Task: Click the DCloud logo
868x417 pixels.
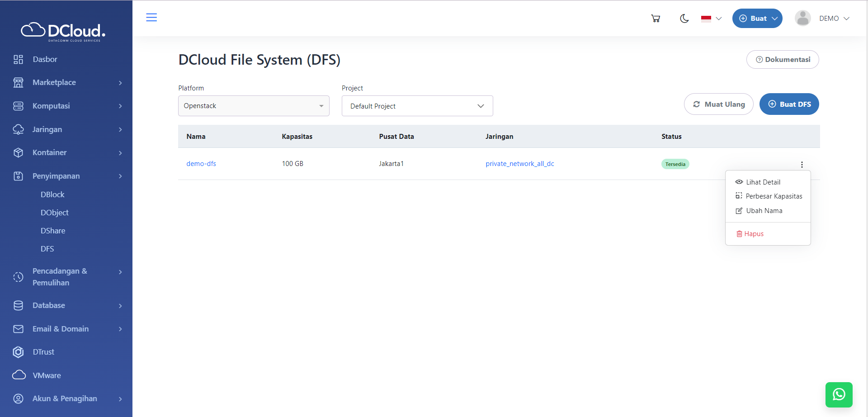Action: click(63, 31)
